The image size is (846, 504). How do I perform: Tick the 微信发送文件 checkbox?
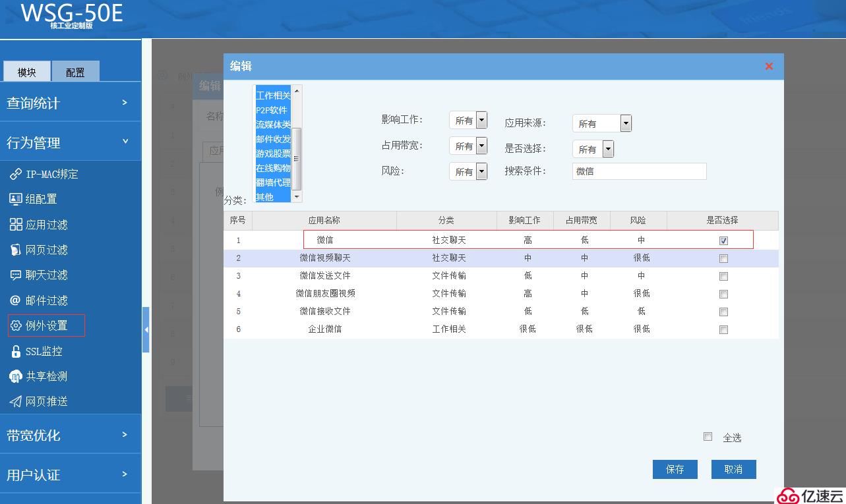pos(723,276)
